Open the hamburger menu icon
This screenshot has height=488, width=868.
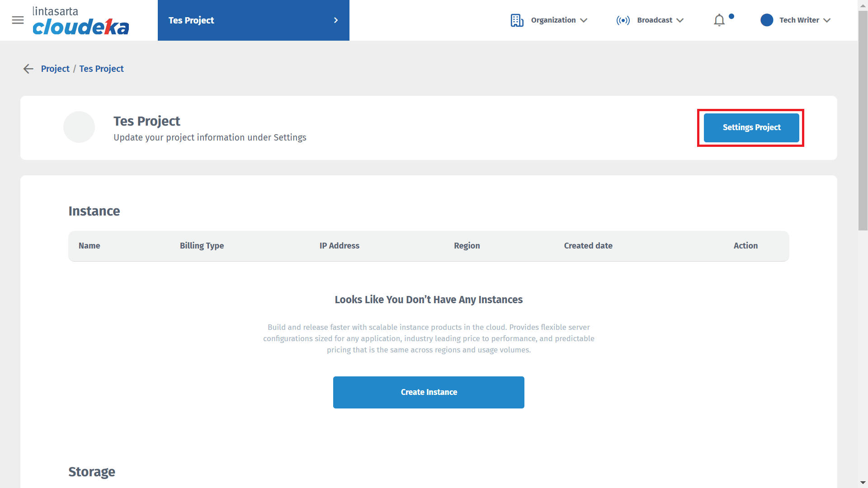point(18,20)
